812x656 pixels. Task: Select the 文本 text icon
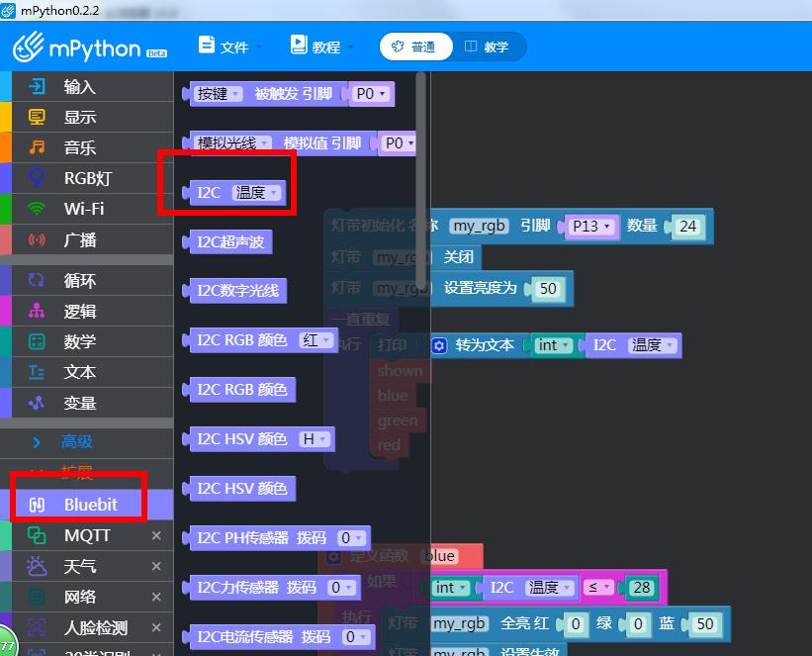tap(37, 372)
